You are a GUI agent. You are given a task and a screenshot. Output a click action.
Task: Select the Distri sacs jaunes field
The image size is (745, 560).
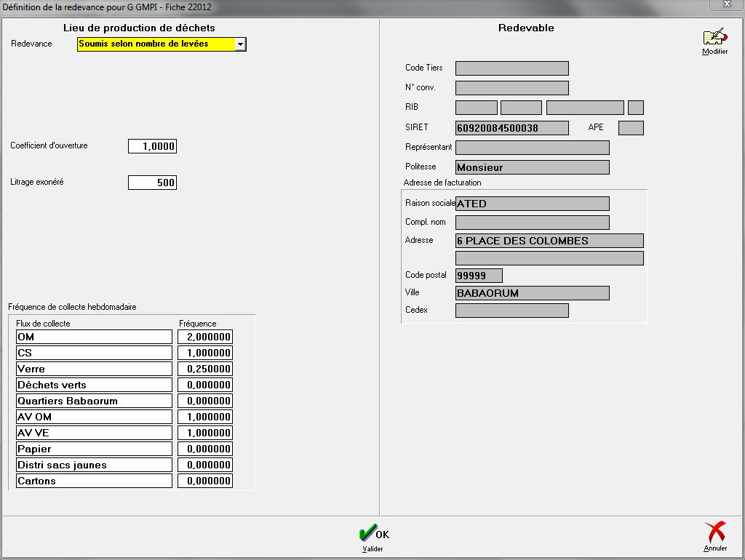(x=94, y=465)
